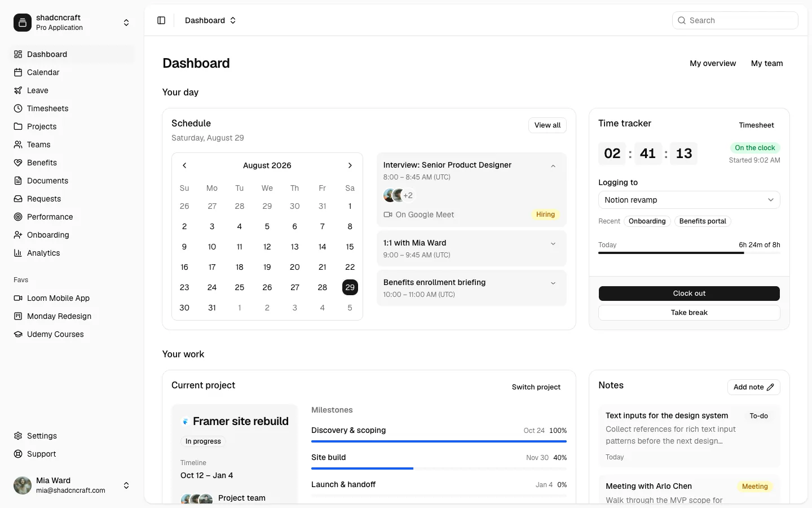Image resolution: width=812 pixels, height=508 pixels.
Task: Click the Projects folder icon
Action: (18, 126)
